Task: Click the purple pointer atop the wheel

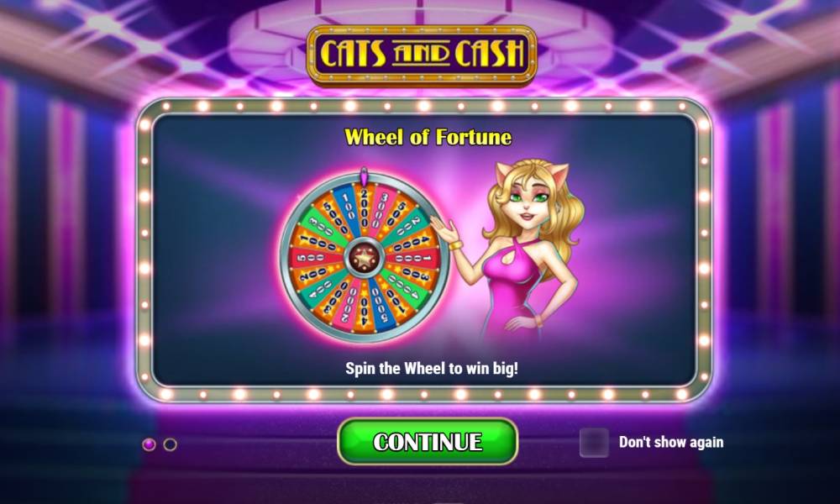Action: coord(364,176)
